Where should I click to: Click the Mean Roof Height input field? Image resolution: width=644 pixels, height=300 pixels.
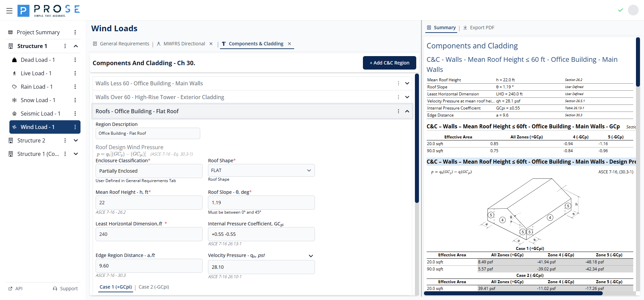pyautogui.click(x=149, y=203)
